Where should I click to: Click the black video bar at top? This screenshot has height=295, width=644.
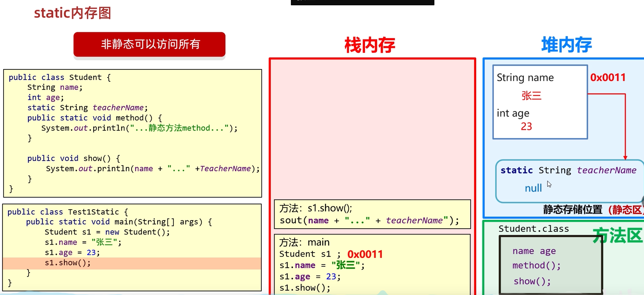pyautogui.click(x=362, y=2)
